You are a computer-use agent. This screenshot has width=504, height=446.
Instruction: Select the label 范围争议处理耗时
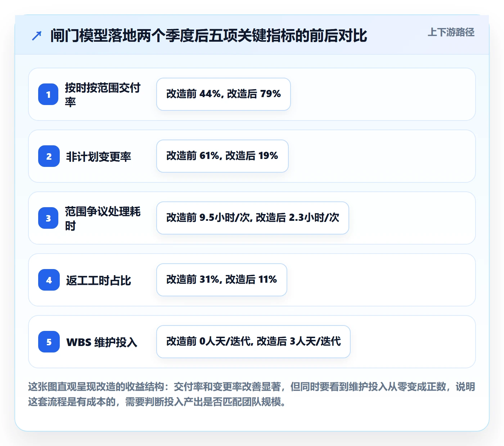(103, 218)
